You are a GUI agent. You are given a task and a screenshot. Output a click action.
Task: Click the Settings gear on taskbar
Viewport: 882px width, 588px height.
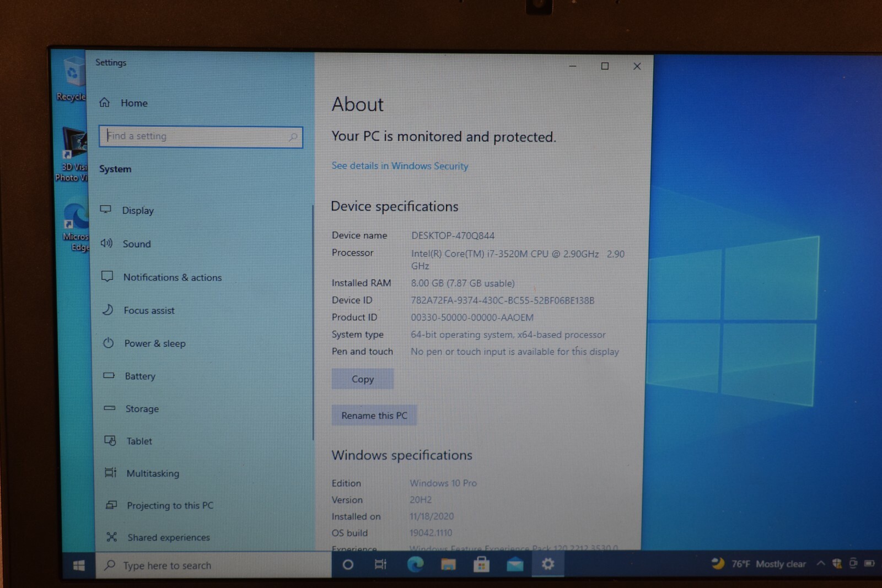547,564
